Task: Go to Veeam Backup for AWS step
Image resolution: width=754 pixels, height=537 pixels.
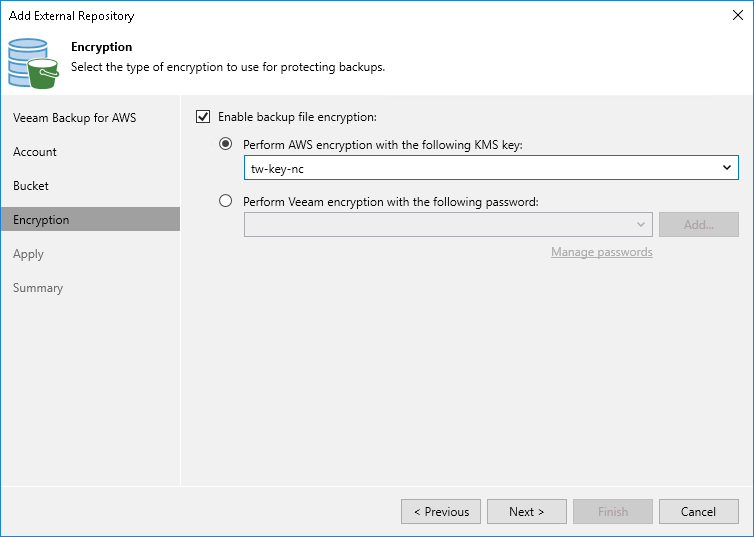Action: pos(75,118)
